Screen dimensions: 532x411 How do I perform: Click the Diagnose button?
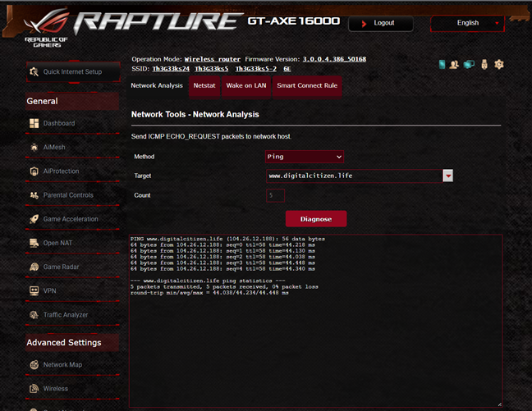pyautogui.click(x=316, y=219)
